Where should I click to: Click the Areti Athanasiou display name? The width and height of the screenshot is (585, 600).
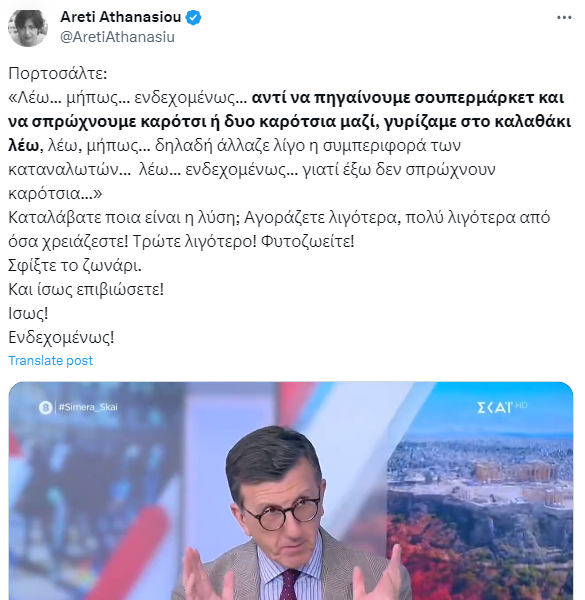(121, 17)
